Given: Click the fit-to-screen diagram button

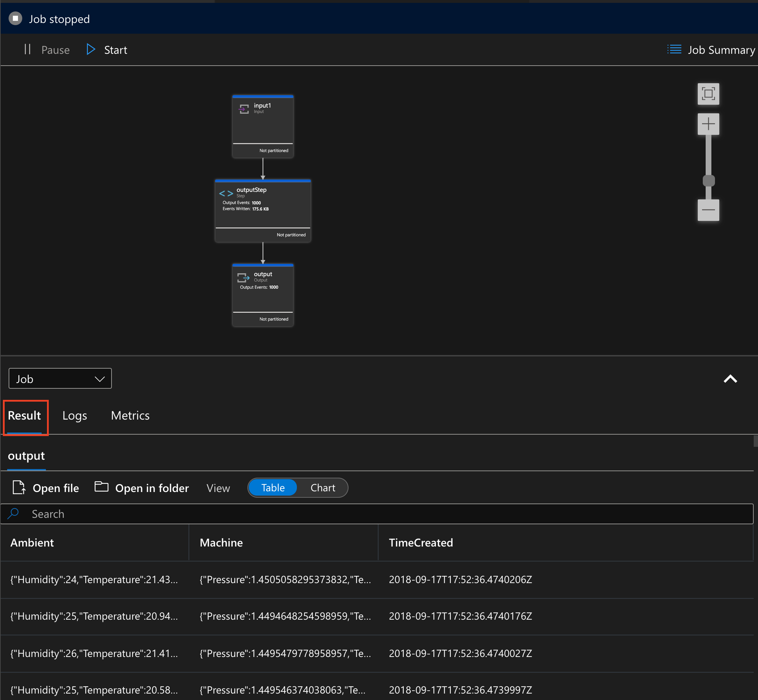Looking at the screenshot, I should click(710, 94).
